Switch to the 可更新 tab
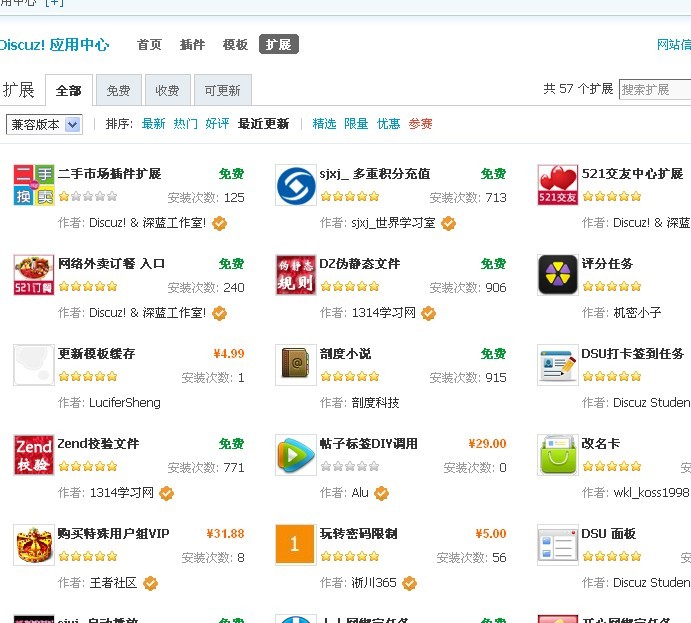 click(x=223, y=90)
